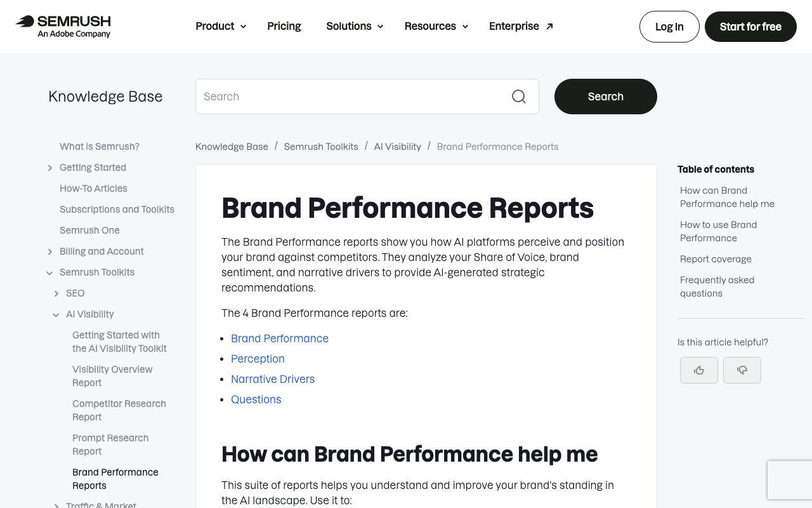Image resolution: width=812 pixels, height=508 pixels.
Task: Open Subscriptions and Toolkits in sidebar
Action: 117,210
